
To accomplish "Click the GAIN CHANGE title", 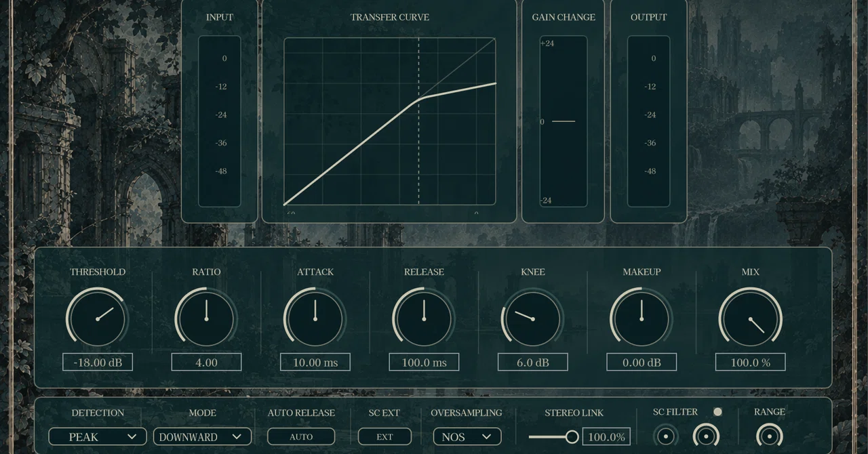I will (564, 17).
